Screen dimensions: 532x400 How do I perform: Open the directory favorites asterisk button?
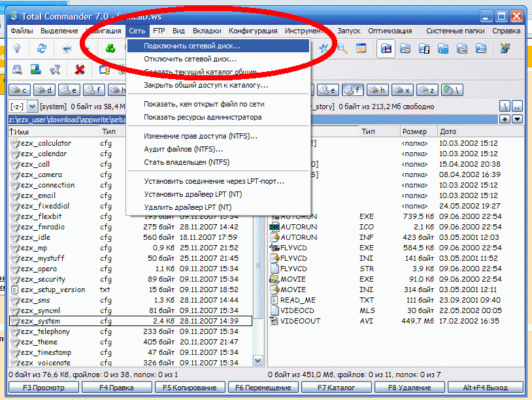coord(505,120)
